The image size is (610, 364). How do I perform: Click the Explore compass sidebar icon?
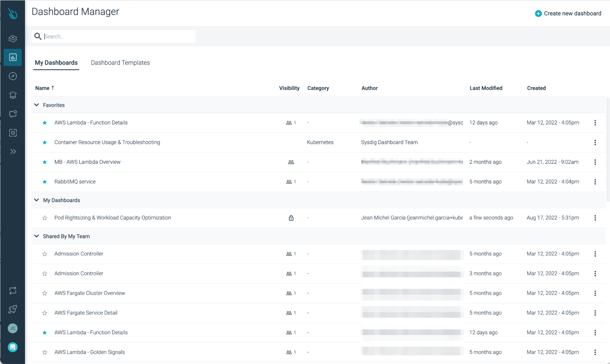(13, 76)
